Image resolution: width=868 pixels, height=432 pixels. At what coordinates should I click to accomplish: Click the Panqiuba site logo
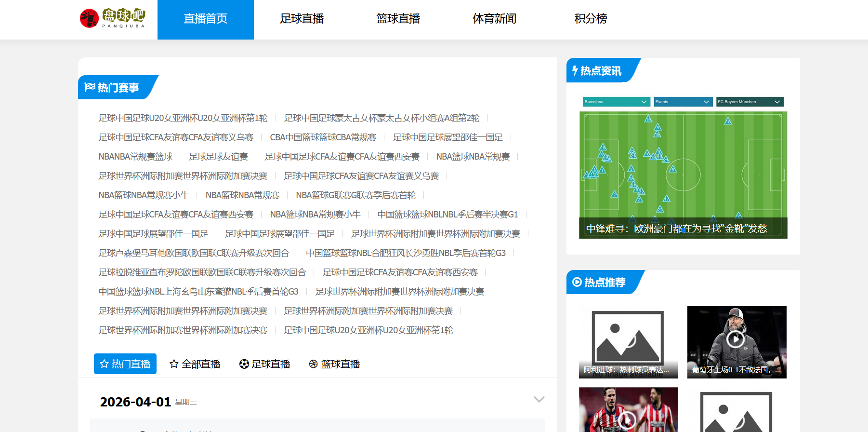[x=113, y=18]
